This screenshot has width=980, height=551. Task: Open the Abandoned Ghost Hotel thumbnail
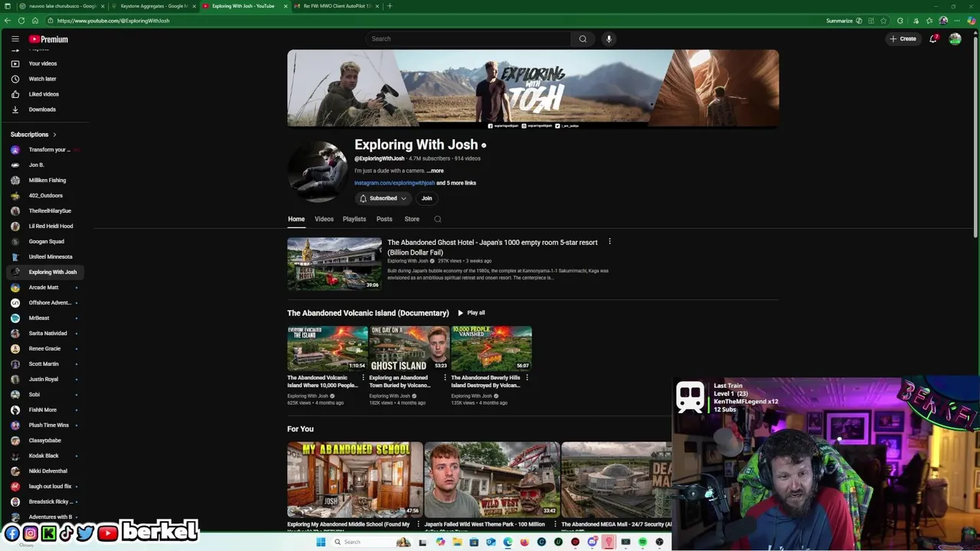pyautogui.click(x=335, y=264)
